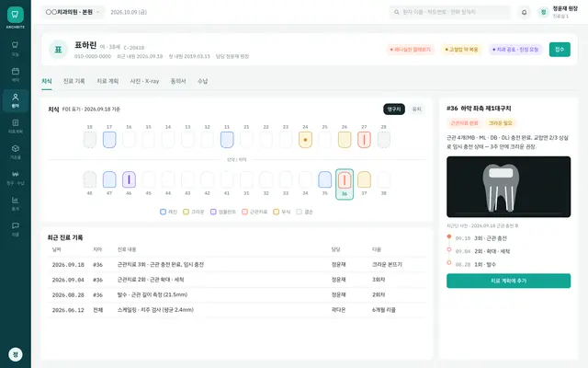The width and height of the screenshot is (588, 368).
Task: Click the 우식 legend swatch
Action: click(x=277, y=213)
